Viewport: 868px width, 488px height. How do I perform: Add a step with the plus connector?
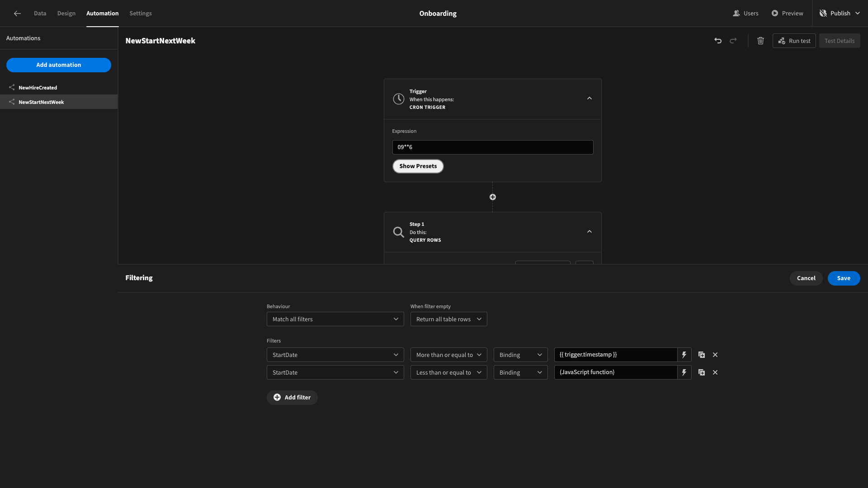(x=493, y=197)
